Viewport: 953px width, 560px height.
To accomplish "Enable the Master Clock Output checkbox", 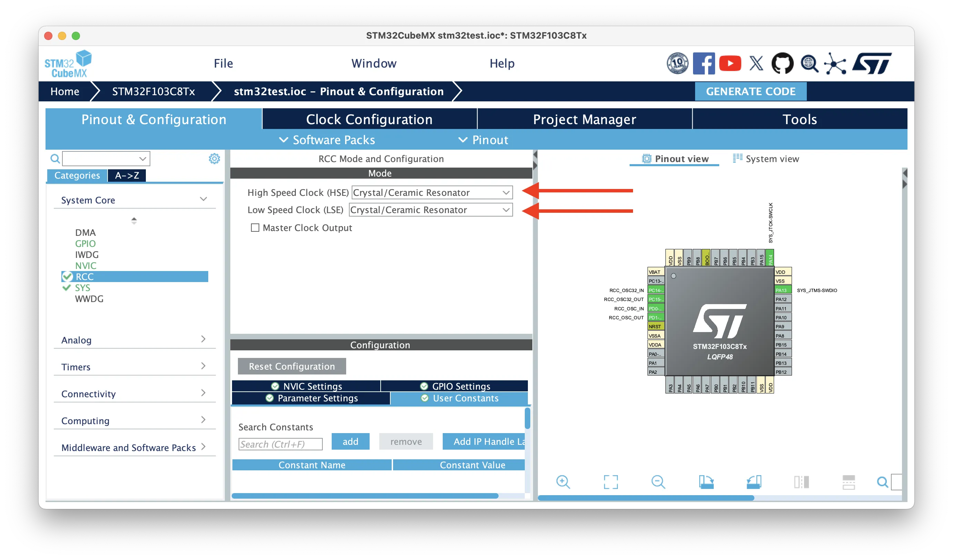I will 255,227.
